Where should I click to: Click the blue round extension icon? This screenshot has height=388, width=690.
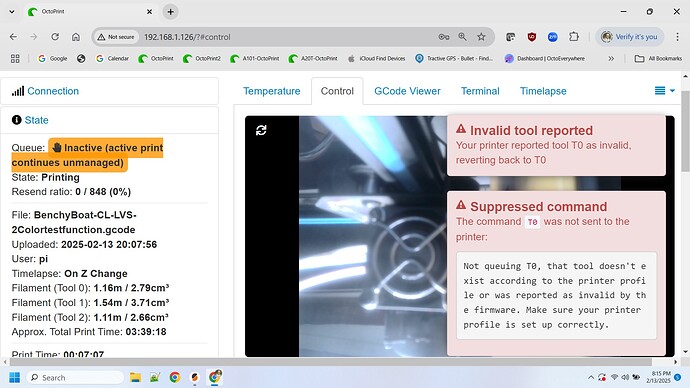tap(553, 37)
